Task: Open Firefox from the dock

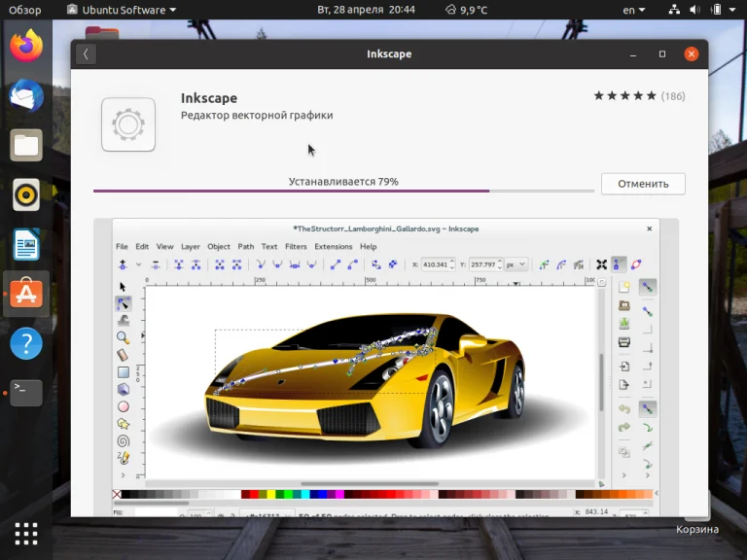Action: pyautogui.click(x=26, y=46)
